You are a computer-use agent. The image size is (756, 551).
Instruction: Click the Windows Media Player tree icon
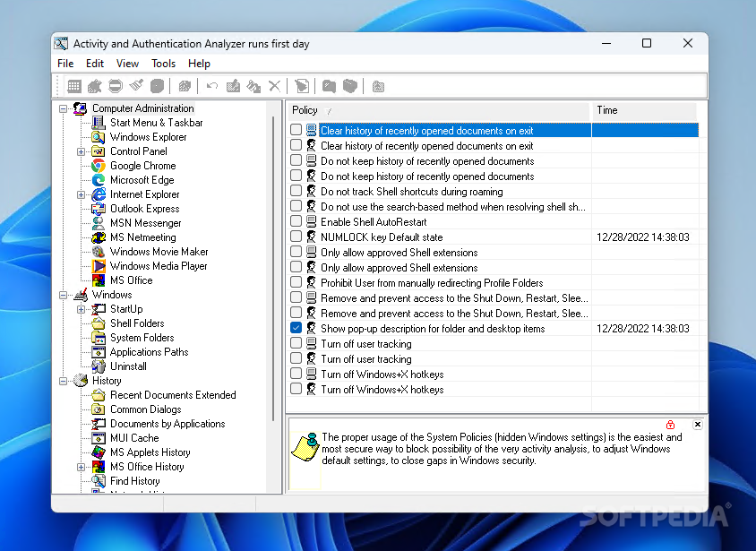point(99,266)
